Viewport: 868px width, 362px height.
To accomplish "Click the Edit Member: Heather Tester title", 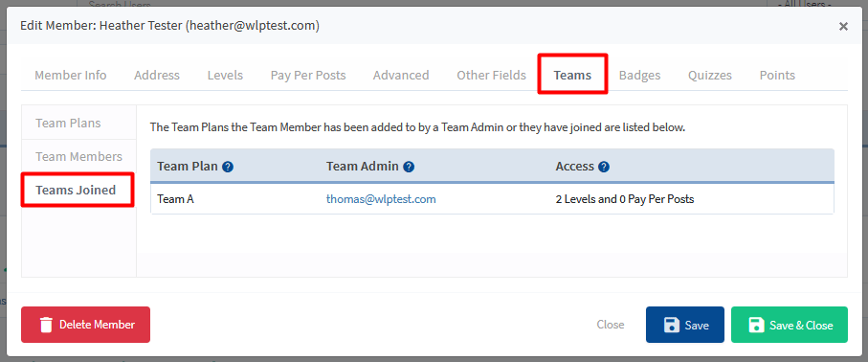I will pyautogui.click(x=169, y=26).
